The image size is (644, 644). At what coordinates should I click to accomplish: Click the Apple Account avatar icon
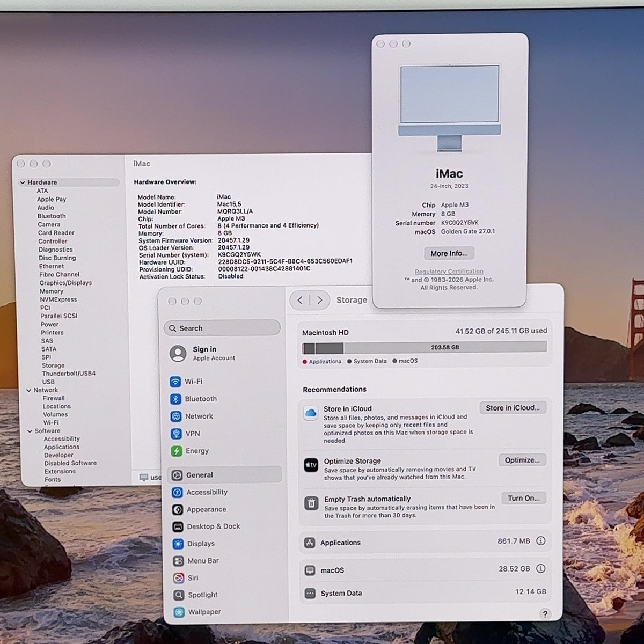(x=178, y=353)
